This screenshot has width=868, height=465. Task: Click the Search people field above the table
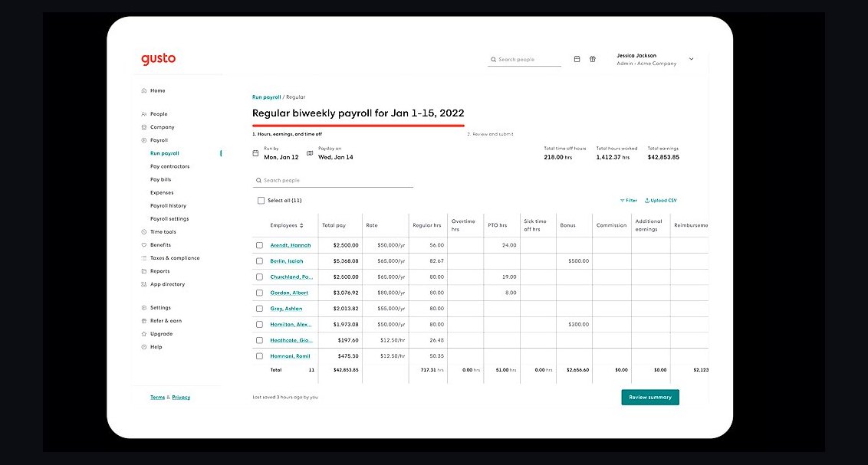333,180
